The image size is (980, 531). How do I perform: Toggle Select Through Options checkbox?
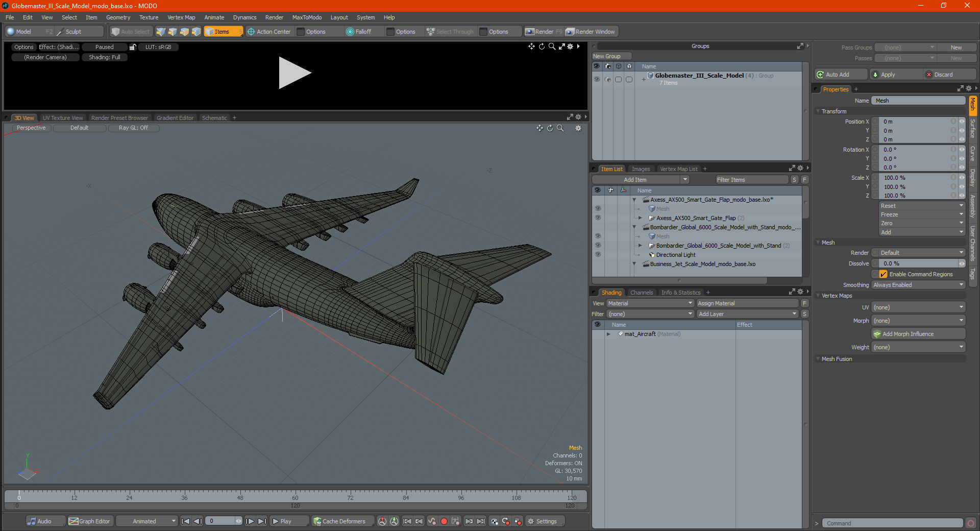483,32
